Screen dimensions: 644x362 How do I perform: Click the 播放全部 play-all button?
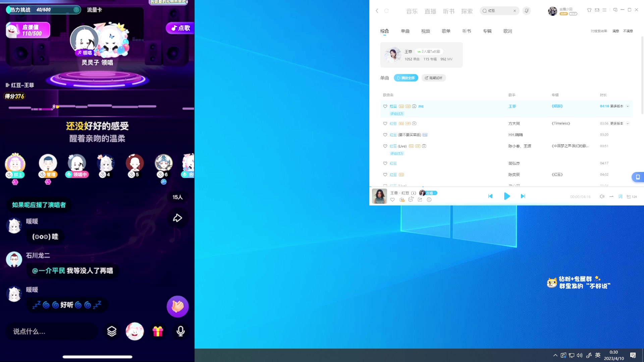tap(406, 78)
